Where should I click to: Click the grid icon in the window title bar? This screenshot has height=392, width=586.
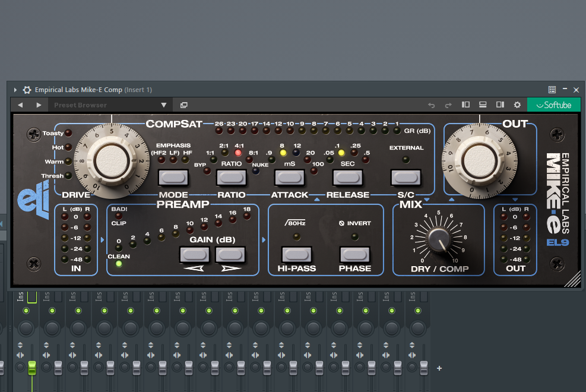(552, 89)
